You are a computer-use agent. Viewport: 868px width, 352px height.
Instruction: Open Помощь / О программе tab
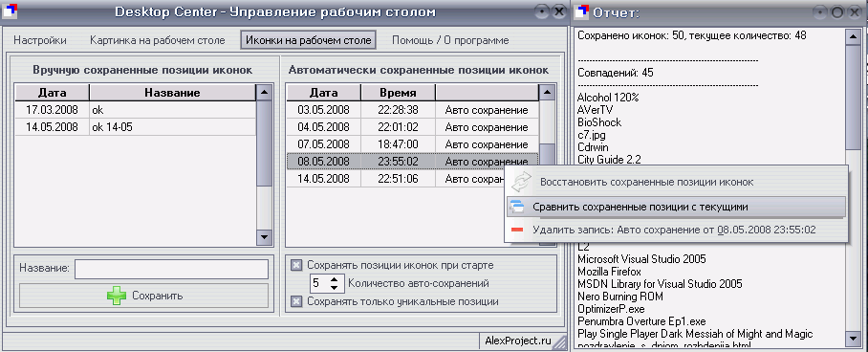click(450, 40)
